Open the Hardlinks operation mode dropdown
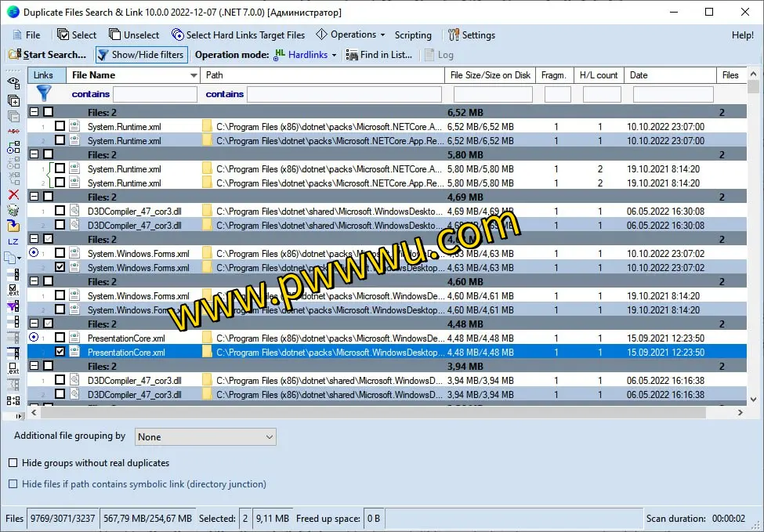This screenshot has height=532, width=764. coord(306,55)
